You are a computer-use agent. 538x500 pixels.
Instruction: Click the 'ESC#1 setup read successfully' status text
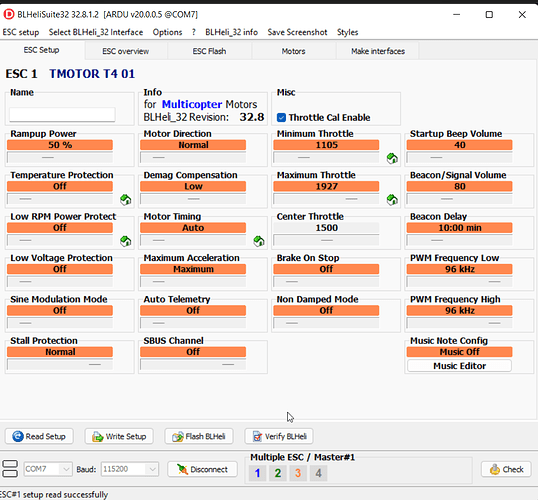click(x=54, y=495)
